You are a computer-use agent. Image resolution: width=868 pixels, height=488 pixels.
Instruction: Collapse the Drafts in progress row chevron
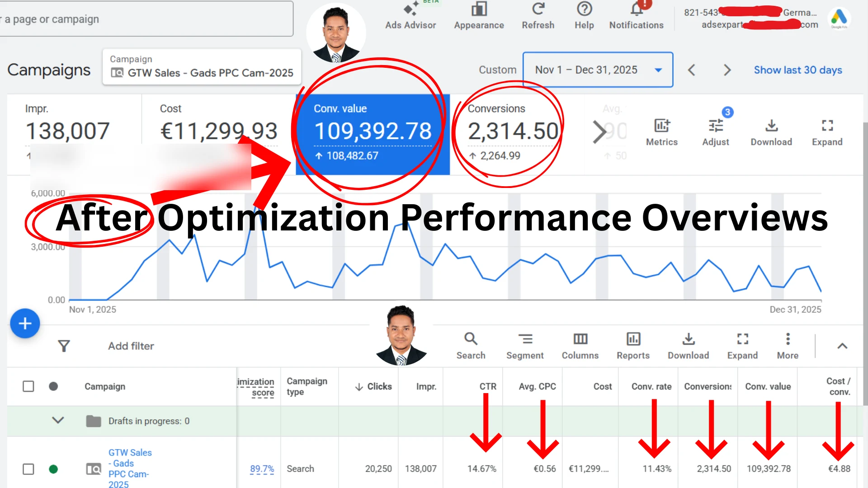point(58,420)
